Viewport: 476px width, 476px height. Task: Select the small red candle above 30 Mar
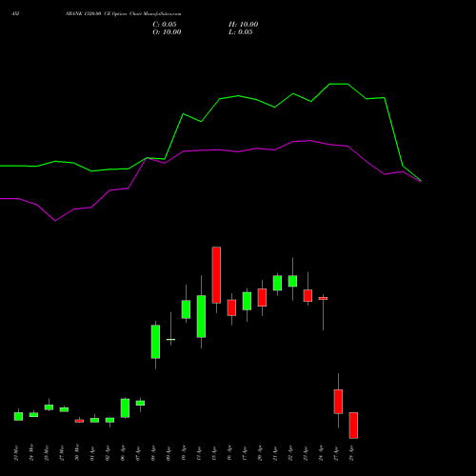tap(79, 421)
